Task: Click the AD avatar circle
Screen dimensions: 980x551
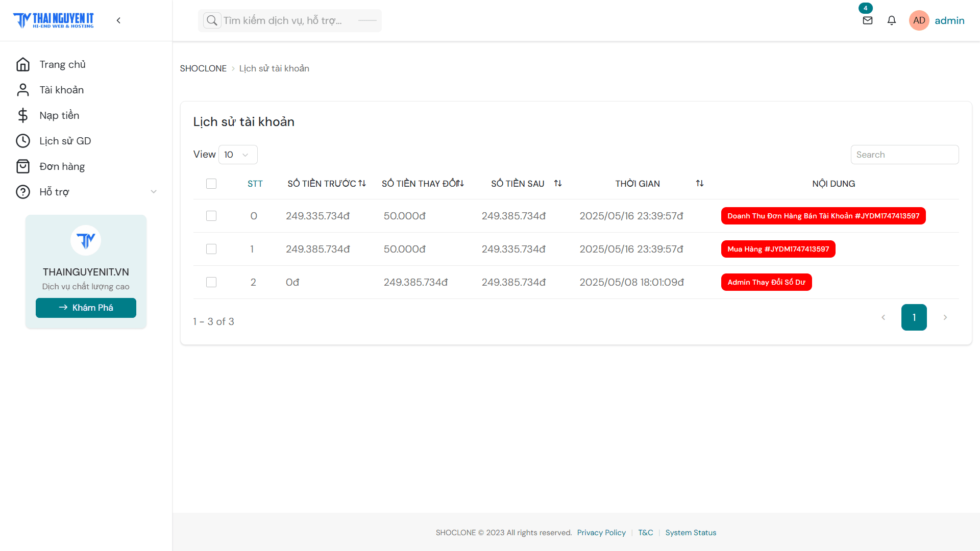Action: click(919, 20)
